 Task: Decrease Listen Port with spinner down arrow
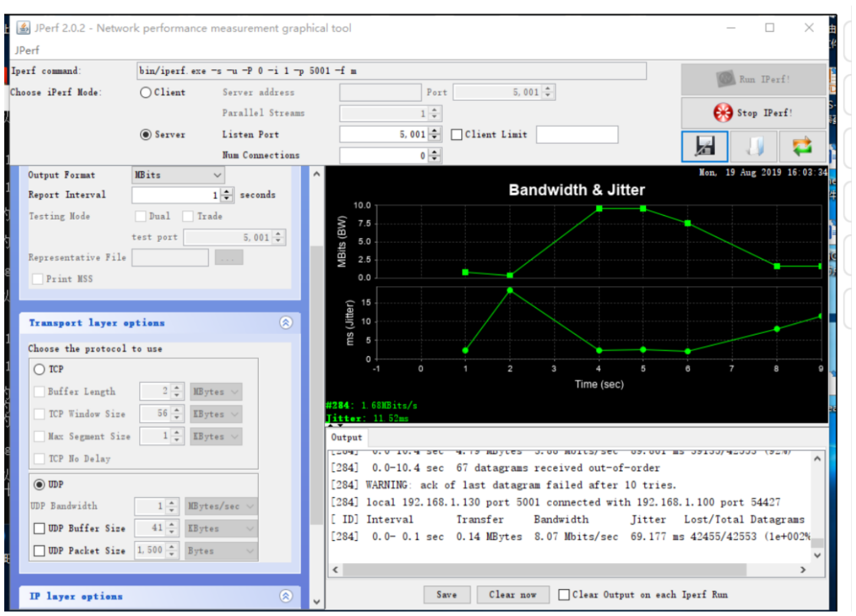[x=435, y=138]
